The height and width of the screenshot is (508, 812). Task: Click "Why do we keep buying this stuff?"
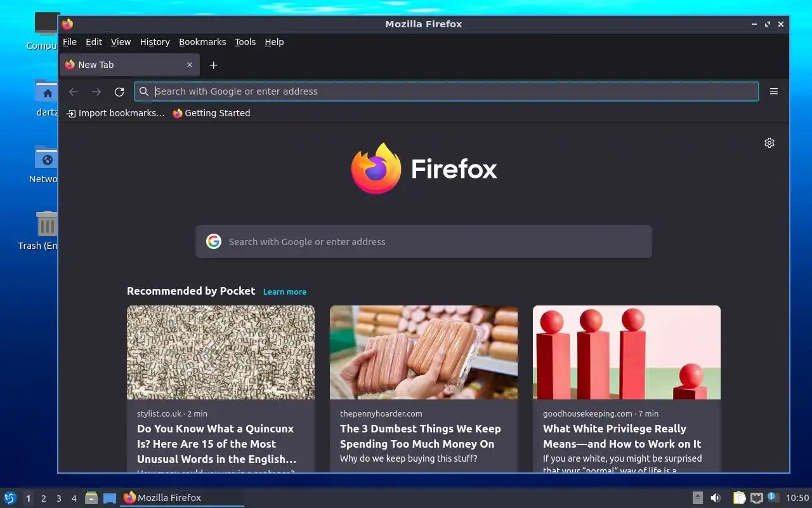coord(409,458)
